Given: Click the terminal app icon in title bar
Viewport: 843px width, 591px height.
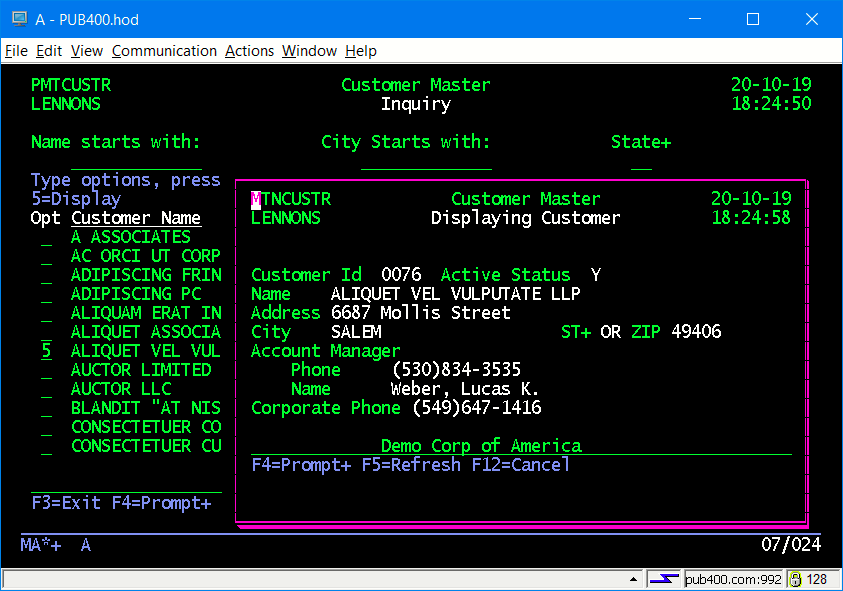Looking at the screenshot, I should click(19, 19).
